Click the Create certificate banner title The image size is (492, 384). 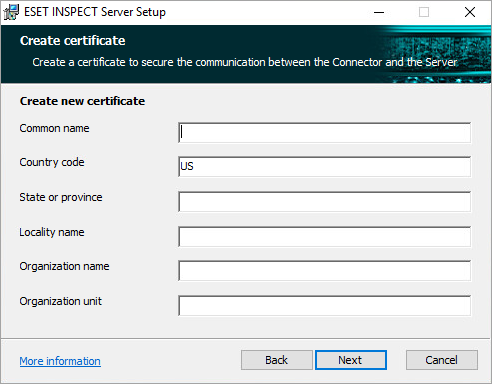click(x=73, y=41)
